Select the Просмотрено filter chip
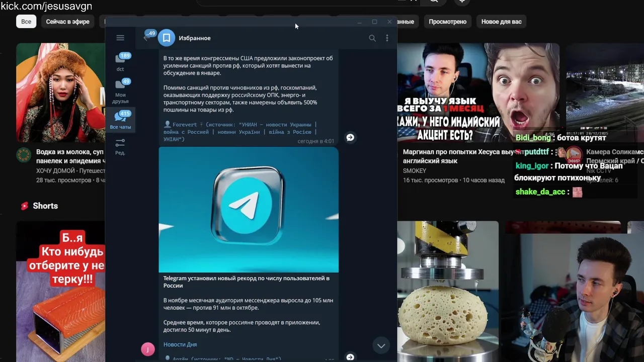This screenshot has width=644, height=362. [447, 22]
